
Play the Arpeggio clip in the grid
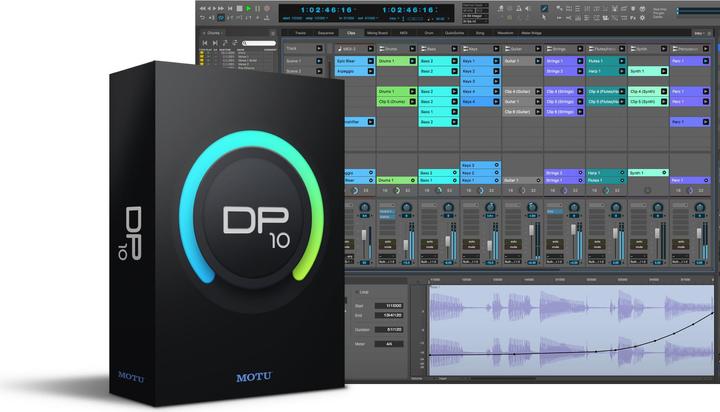coord(371,71)
